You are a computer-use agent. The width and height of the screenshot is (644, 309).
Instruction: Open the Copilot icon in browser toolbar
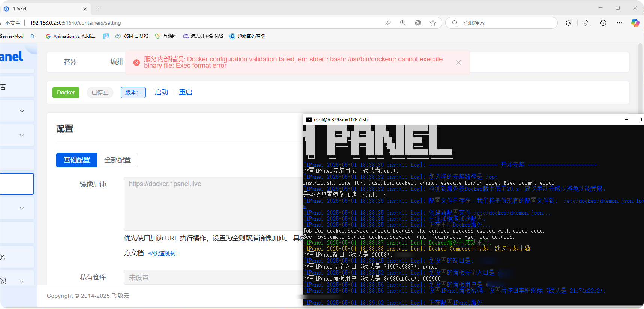tap(635, 23)
